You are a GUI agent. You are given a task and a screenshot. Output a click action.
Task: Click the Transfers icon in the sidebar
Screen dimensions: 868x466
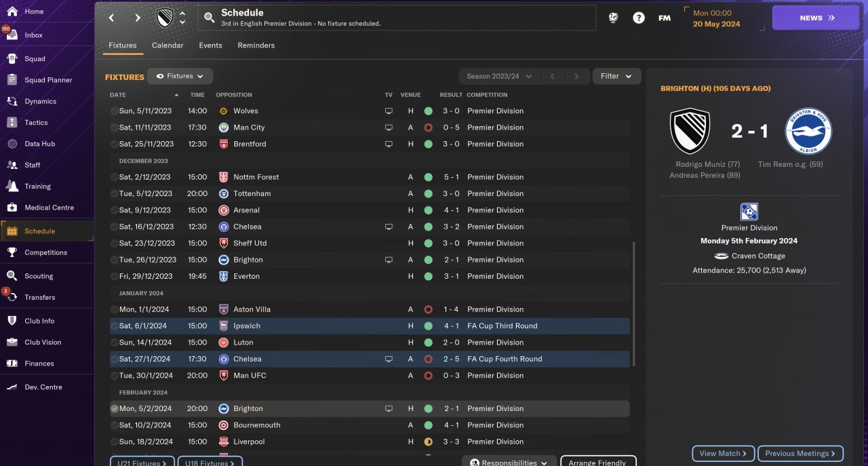[x=12, y=297]
